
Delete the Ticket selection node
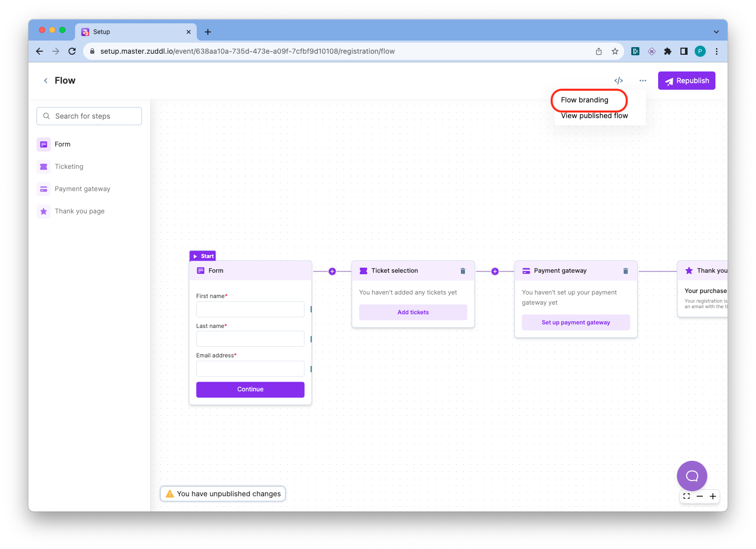coord(463,271)
